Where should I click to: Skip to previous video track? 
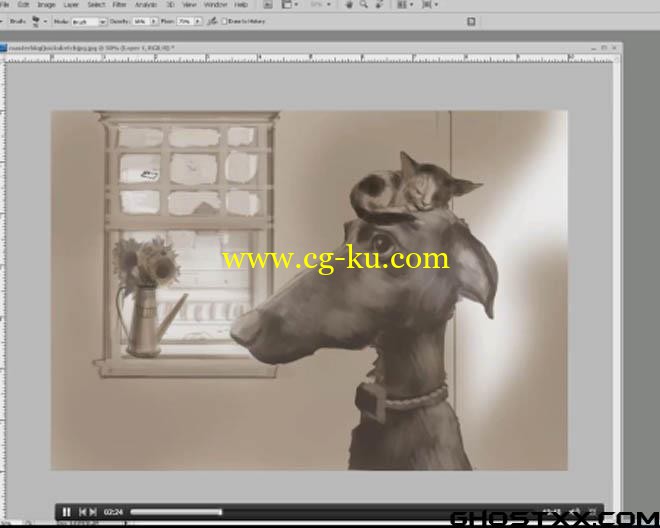point(82,512)
